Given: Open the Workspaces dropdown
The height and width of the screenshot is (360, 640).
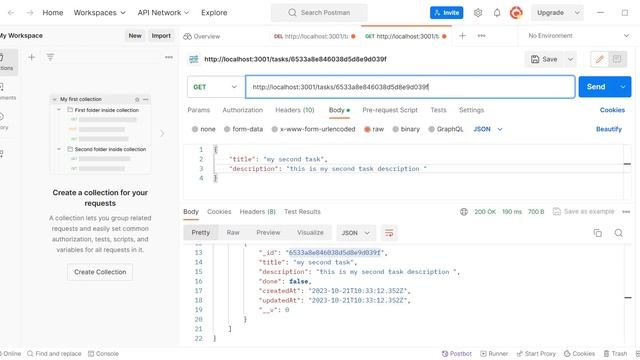Looking at the screenshot, I should pos(100,13).
